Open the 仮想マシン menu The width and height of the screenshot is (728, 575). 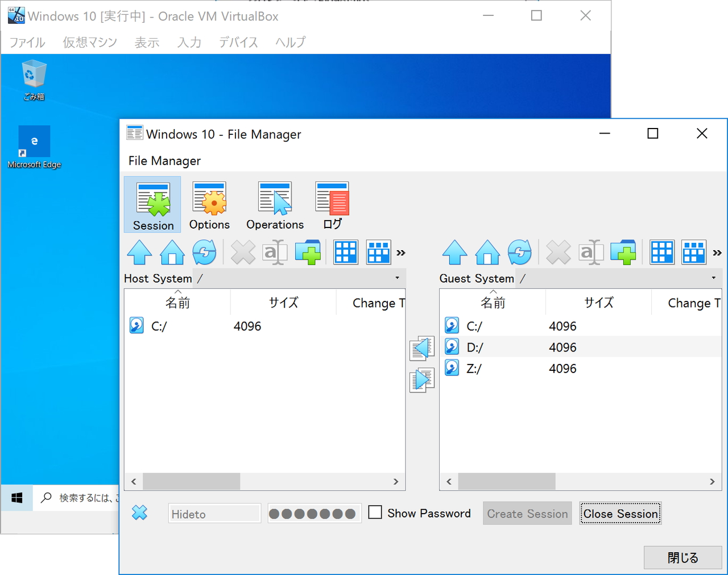pos(90,42)
